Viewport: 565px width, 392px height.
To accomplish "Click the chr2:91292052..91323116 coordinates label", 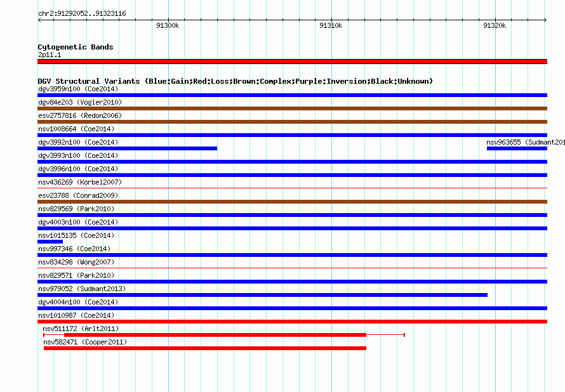I will (82, 14).
